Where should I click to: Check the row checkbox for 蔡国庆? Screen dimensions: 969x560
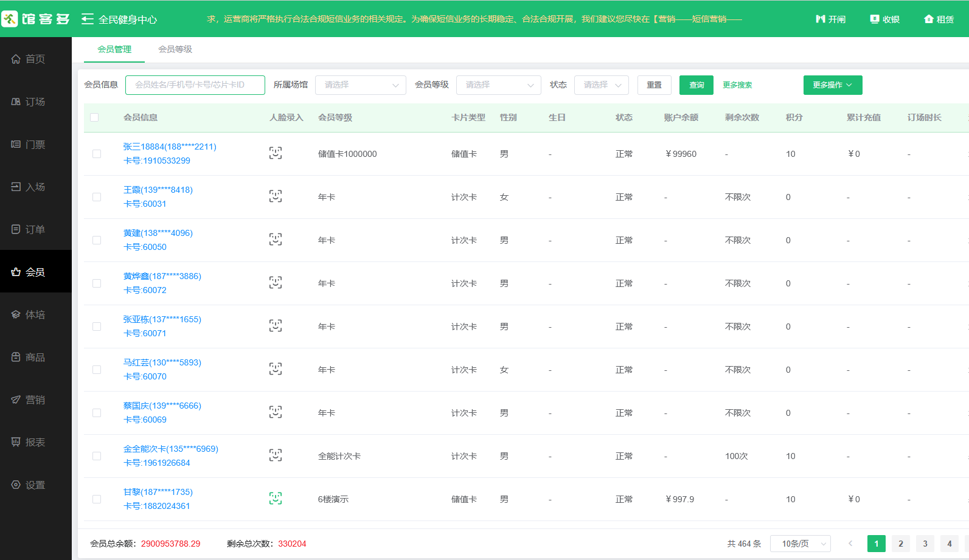click(97, 413)
